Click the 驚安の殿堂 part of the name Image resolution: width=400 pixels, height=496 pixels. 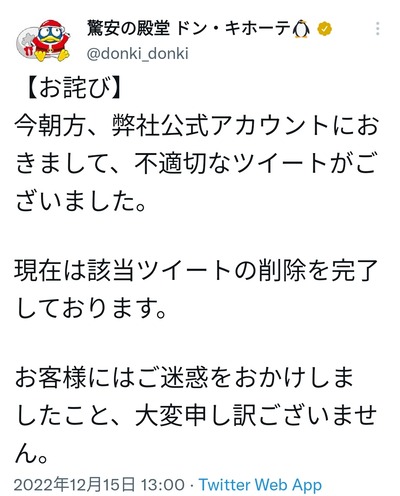click(x=128, y=28)
